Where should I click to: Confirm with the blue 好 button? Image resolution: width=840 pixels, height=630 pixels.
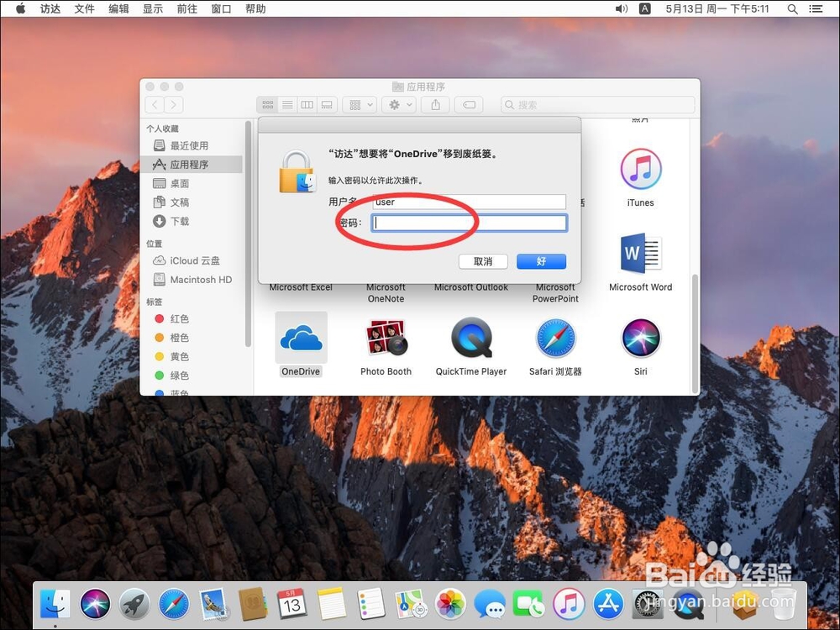[541, 261]
